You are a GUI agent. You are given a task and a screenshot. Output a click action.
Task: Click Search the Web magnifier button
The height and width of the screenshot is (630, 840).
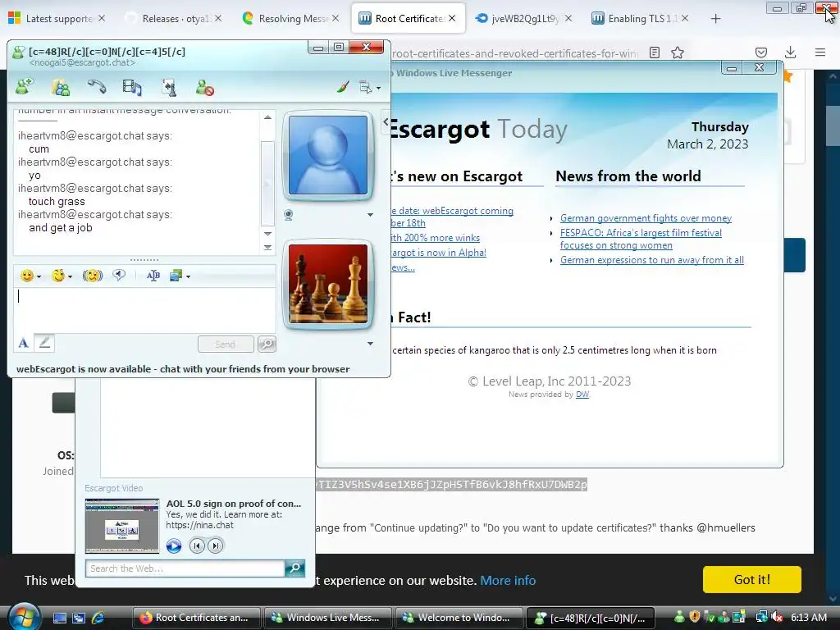[x=294, y=568]
